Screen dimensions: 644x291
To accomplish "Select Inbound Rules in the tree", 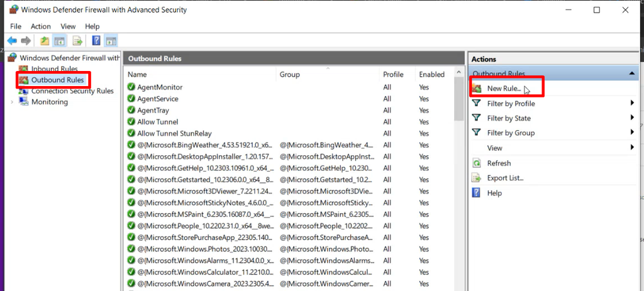I will (55, 69).
